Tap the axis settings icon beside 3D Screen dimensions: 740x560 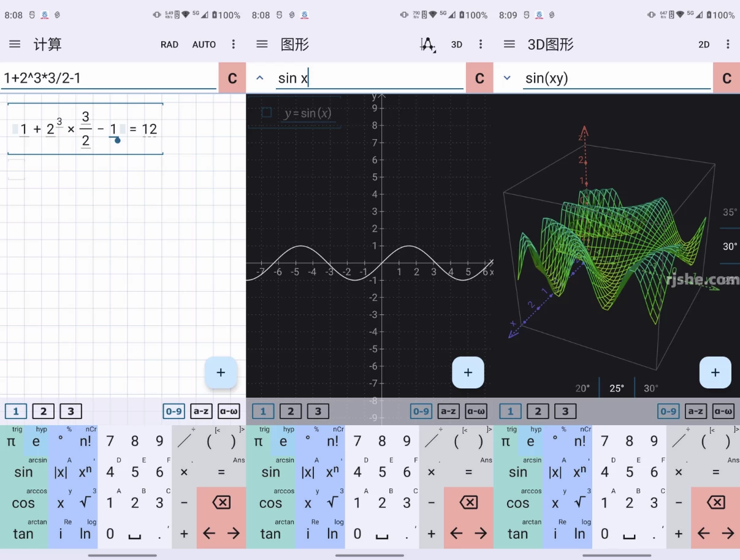(x=427, y=44)
